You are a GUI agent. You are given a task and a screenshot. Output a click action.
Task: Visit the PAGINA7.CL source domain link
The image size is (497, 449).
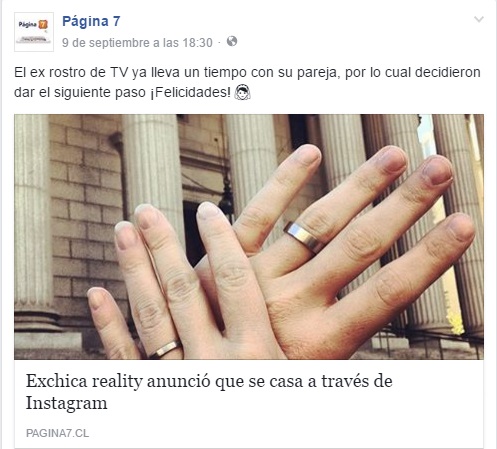57,433
